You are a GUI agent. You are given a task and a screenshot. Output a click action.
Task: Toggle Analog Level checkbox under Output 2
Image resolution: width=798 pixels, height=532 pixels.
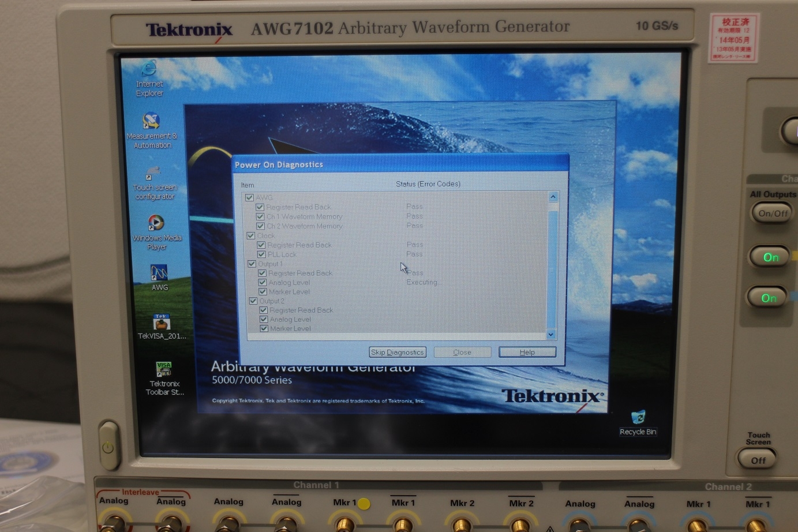(x=264, y=319)
